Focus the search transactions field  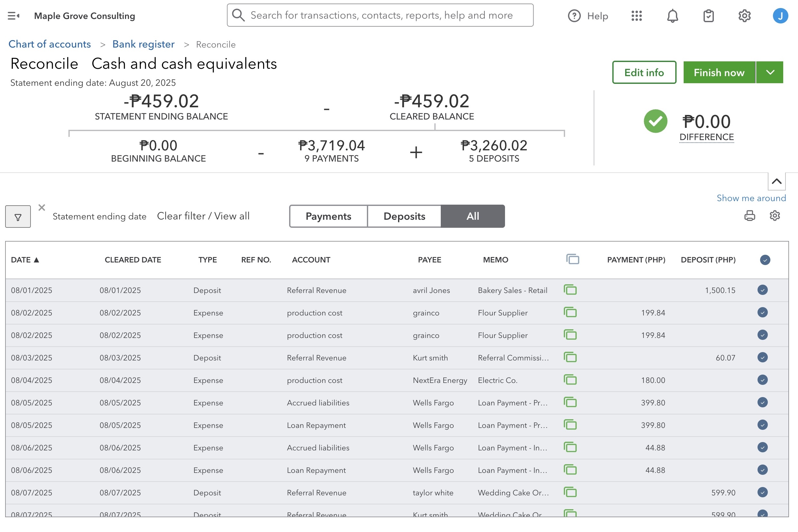pyautogui.click(x=380, y=15)
